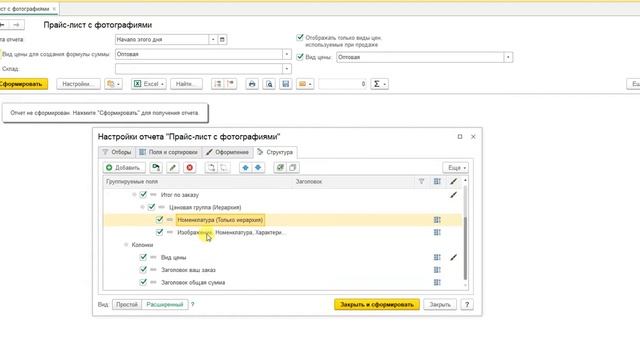Click fields icon on Номенклатура (Только иерархия) row
The image size is (640, 360).
point(437,220)
